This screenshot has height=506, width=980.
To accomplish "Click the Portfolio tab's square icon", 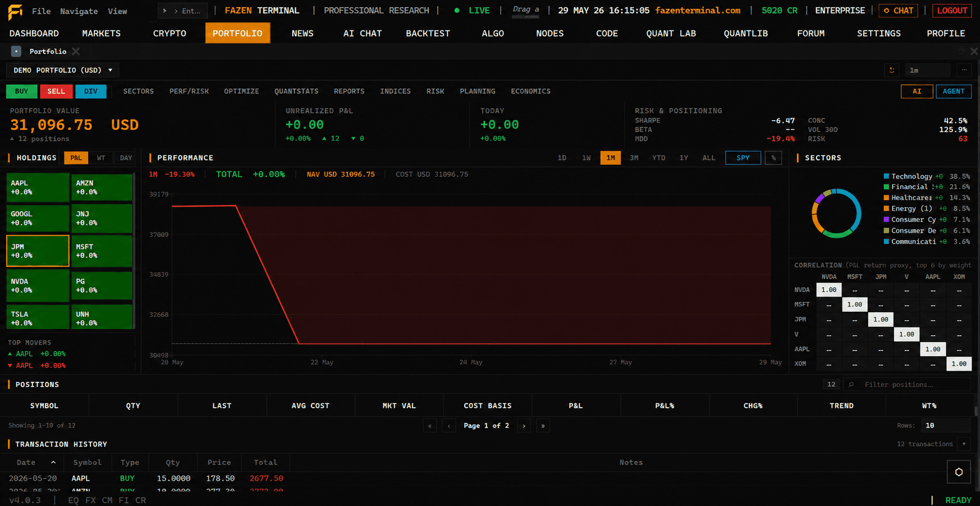I will pyautogui.click(x=16, y=52).
